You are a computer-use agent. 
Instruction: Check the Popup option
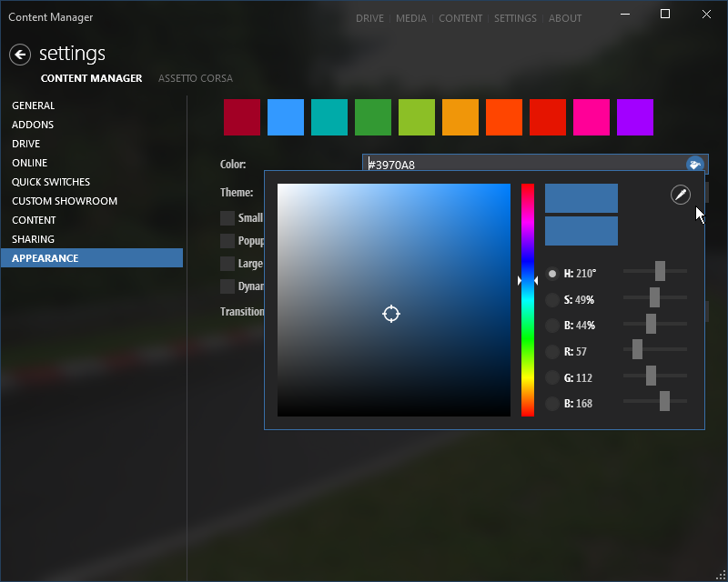[x=227, y=241]
